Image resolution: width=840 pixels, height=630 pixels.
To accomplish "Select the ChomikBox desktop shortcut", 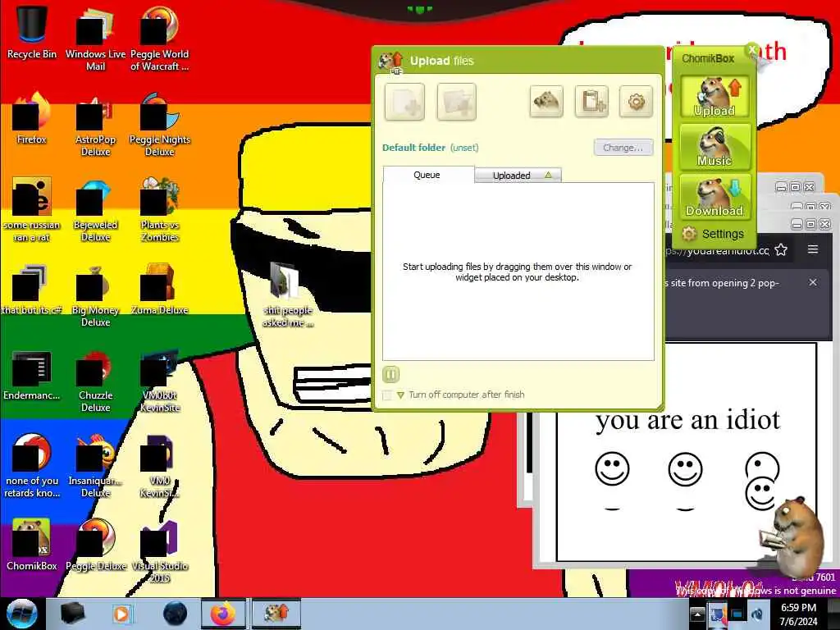I will pos(32,545).
